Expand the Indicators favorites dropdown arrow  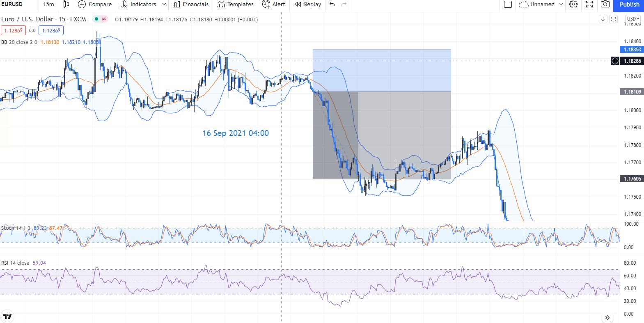(164, 5)
